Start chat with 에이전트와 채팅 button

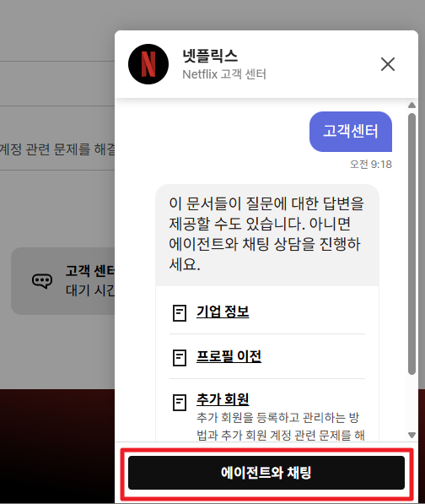(266, 473)
